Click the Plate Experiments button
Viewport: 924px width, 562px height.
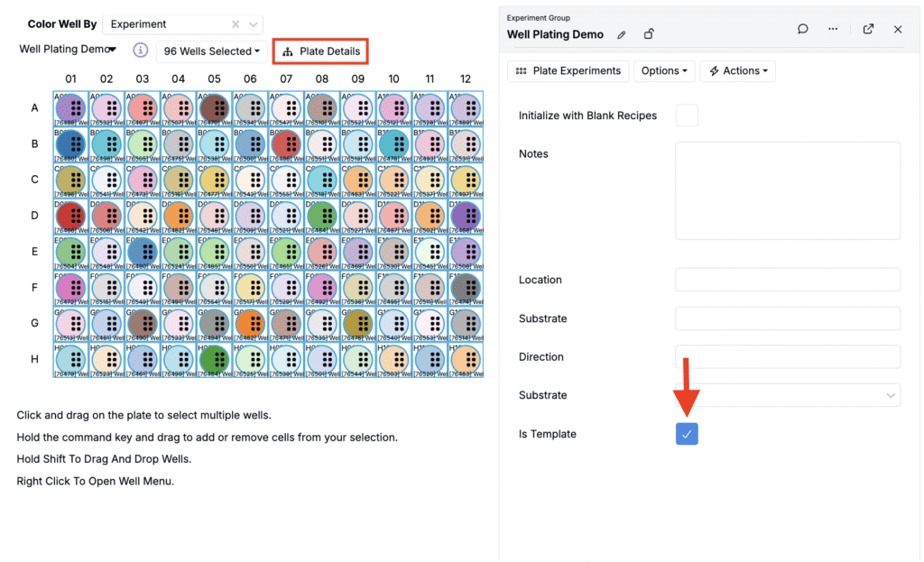568,70
